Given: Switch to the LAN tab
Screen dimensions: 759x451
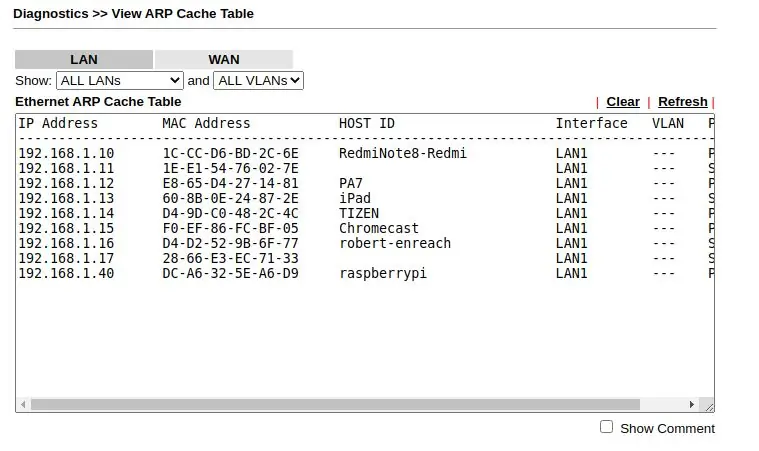Looking at the screenshot, I should click(84, 60).
